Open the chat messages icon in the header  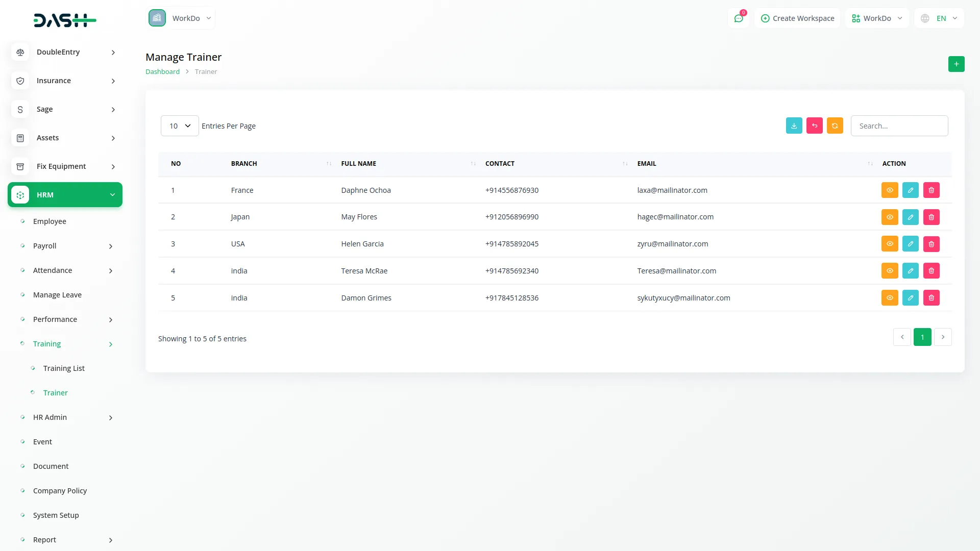(738, 18)
